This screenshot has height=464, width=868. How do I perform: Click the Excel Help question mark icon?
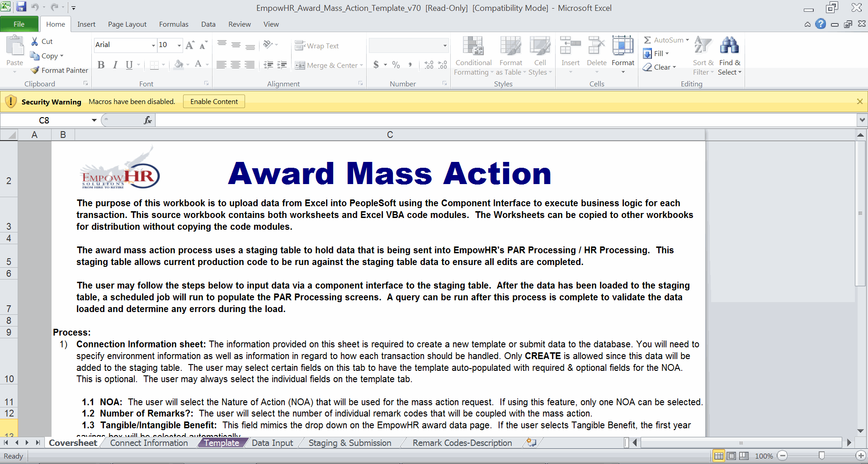pos(821,24)
